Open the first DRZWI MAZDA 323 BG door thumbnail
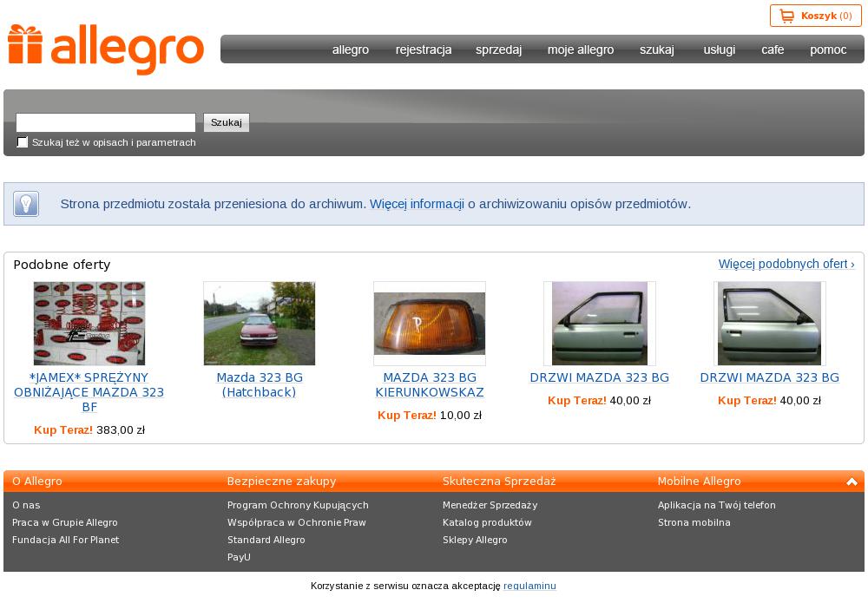The image size is (868, 603). [x=600, y=324]
